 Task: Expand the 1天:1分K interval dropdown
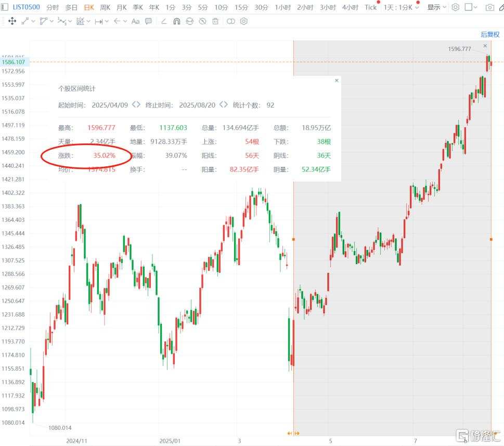pos(401,7)
